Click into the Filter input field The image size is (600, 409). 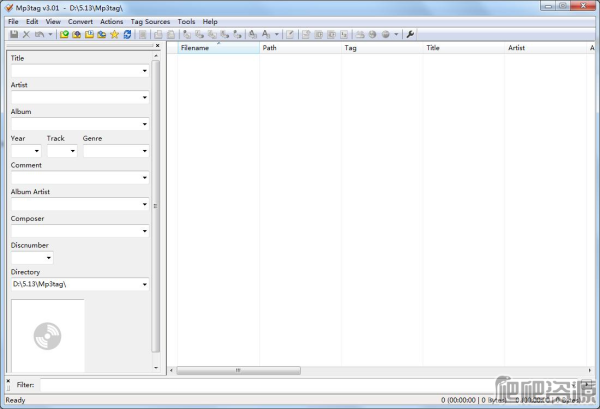click(x=300, y=384)
